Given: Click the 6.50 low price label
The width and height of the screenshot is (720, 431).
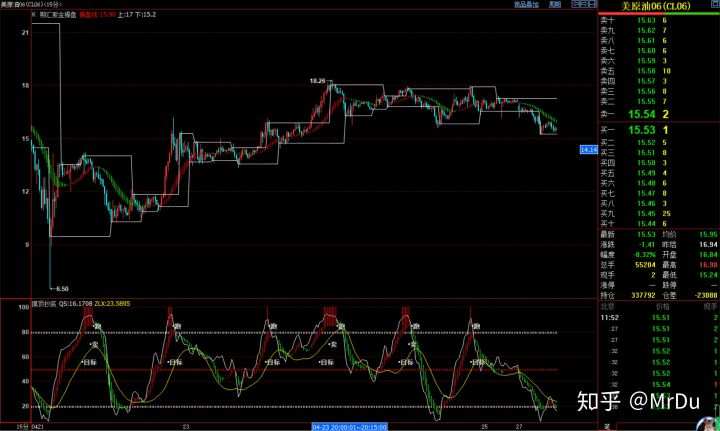Looking at the screenshot, I should pyautogui.click(x=62, y=289).
